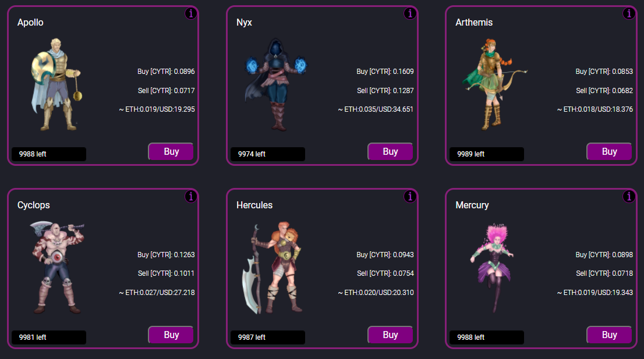Screen dimensions: 644x359
Task: Click the Nyx hooded mage artwork
Action: [x=276, y=84]
